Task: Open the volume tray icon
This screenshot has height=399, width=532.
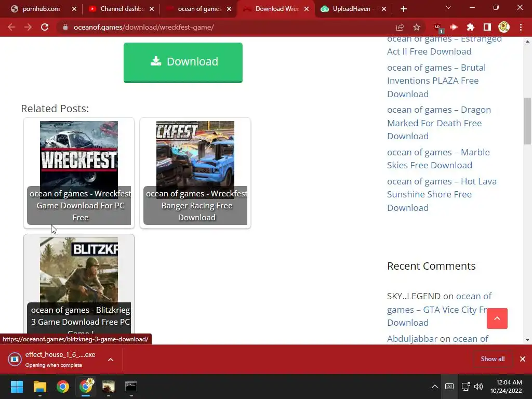Action: [x=478, y=387]
